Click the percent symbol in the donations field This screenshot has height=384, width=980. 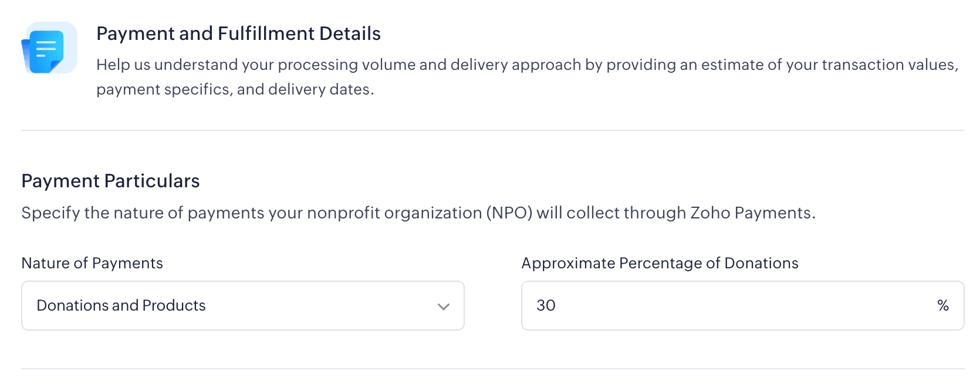942,305
